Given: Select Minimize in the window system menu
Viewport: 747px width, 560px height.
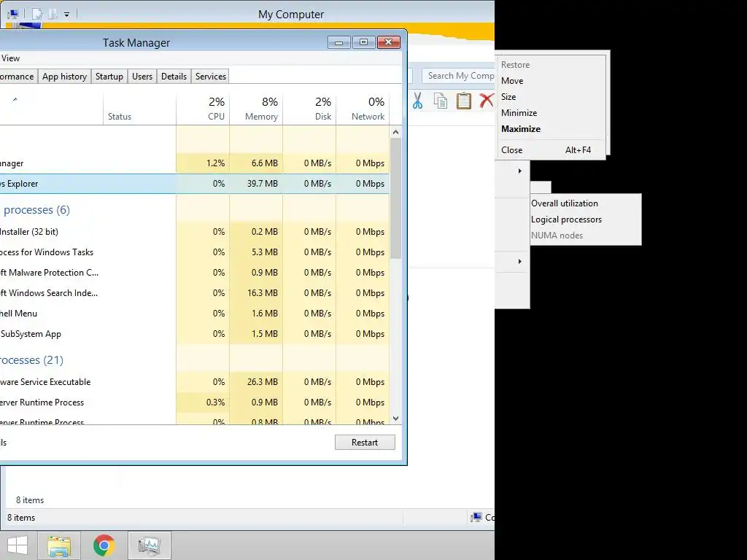Looking at the screenshot, I should pyautogui.click(x=551, y=113).
